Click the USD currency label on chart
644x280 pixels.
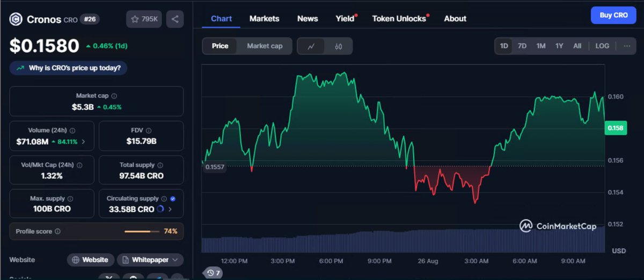tap(619, 251)
